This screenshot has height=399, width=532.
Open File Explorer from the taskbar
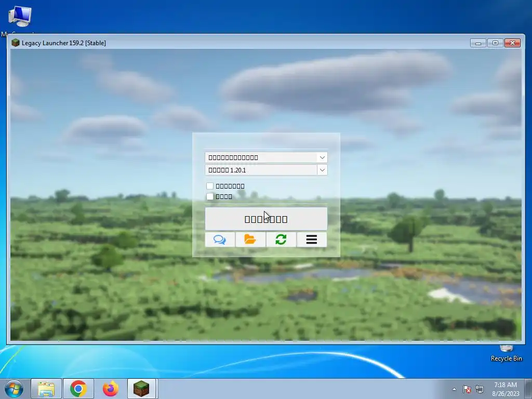46,389
